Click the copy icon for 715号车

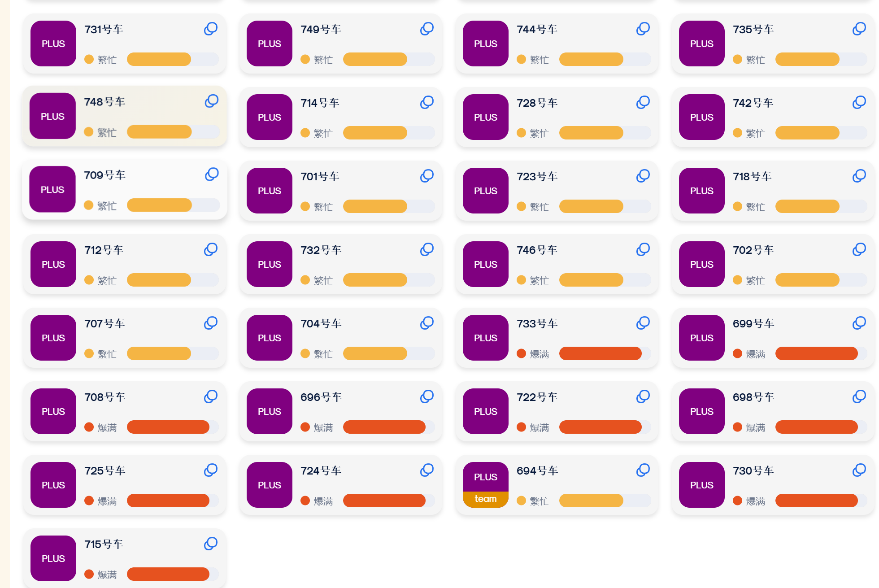[x=211, y=544]
